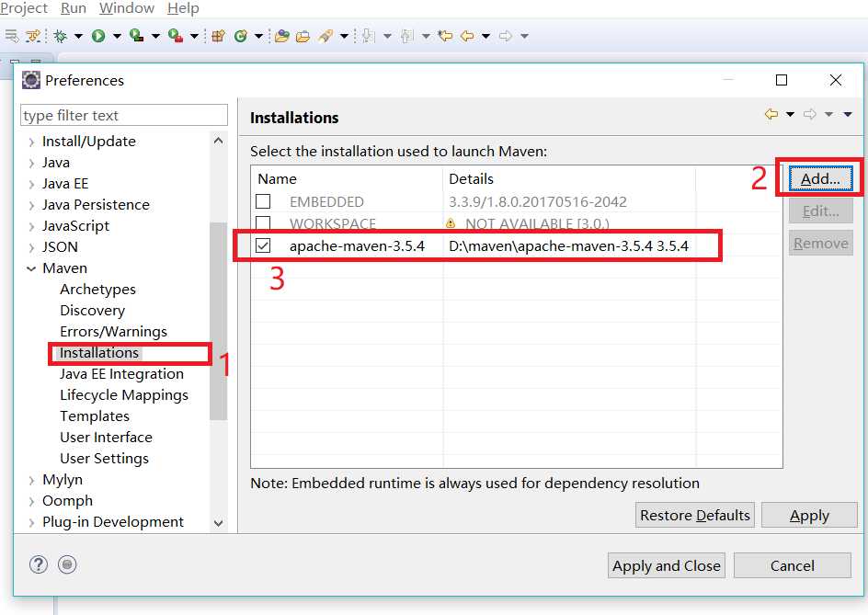Open the Debug dropdown arrow
Image resolution: width=868 pixels, height=615 pixels.
click(78, 37)
